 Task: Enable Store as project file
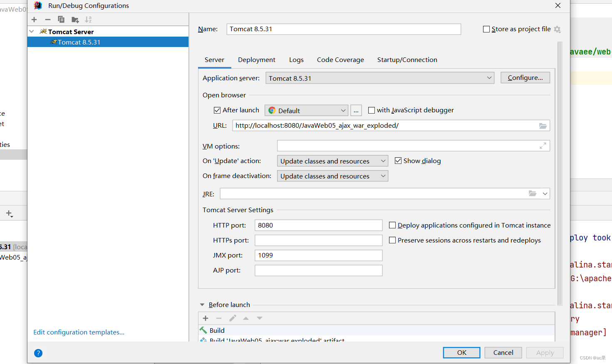[x=486, y=29]
